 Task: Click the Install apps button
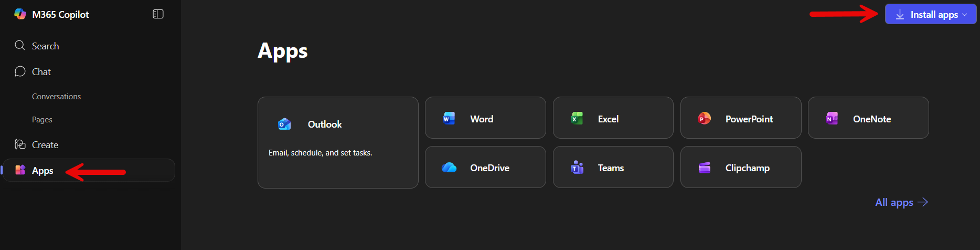pos(931,14)
